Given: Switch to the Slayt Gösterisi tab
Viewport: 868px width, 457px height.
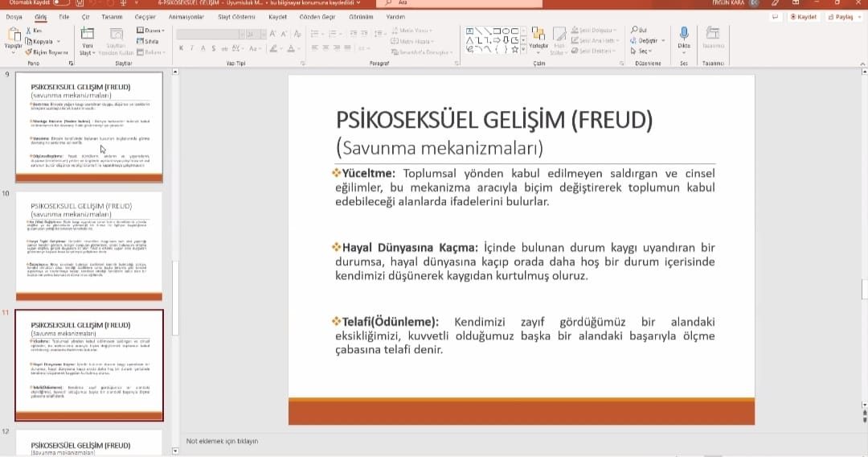Looking at the screenshot, I should pyautogui.click(x=236, y=17).
